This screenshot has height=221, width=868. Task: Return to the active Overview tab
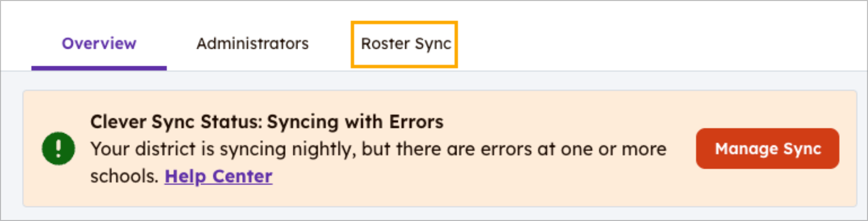(99, 44)
